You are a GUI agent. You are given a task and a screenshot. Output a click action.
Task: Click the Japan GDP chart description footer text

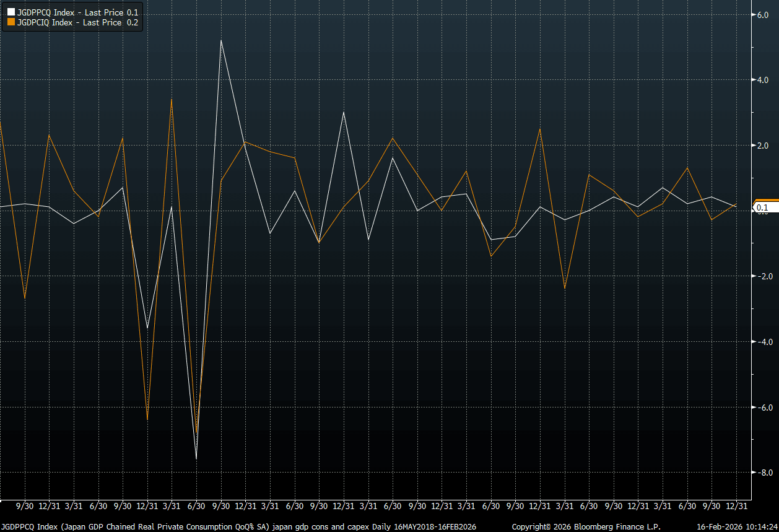pos(238,526)
